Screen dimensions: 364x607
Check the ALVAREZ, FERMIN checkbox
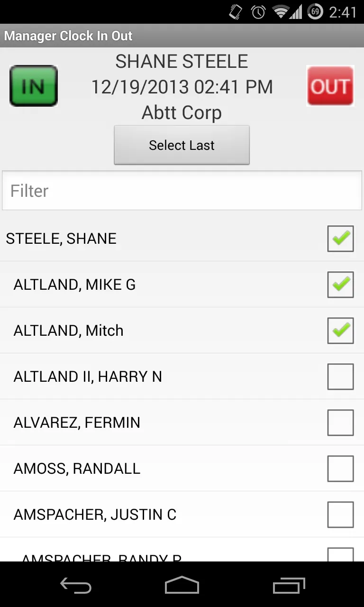pyautogui.click(x=340, y=423)
